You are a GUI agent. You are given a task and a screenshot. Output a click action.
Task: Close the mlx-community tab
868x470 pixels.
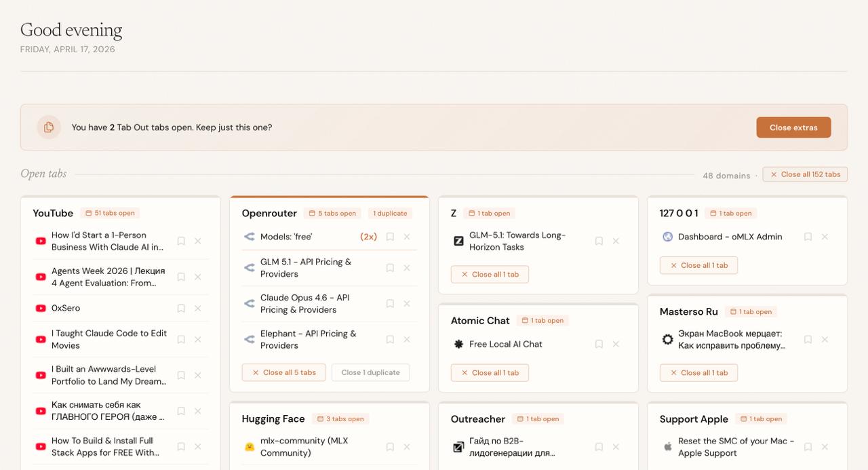(x=407, y=447)
